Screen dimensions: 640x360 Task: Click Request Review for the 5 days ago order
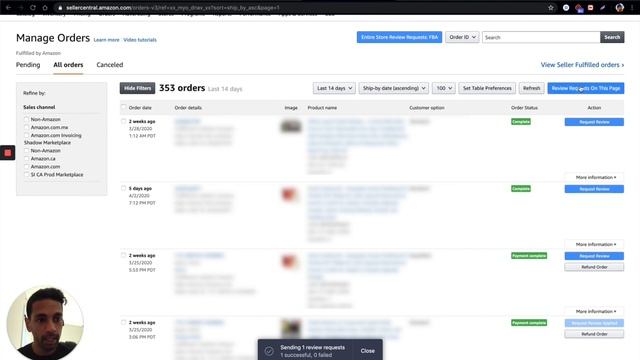pyautogui.click(x=594, y=189)
